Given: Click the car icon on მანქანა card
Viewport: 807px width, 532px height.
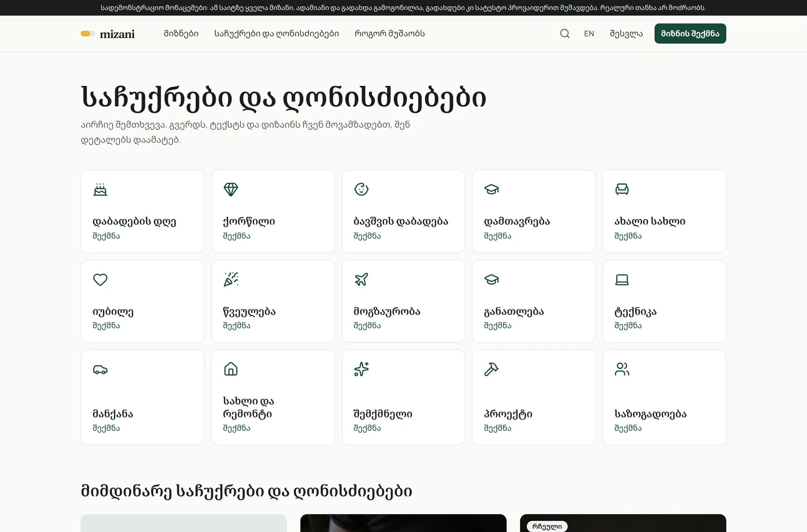Looking at the screenshot, I should tap(100, 369).
